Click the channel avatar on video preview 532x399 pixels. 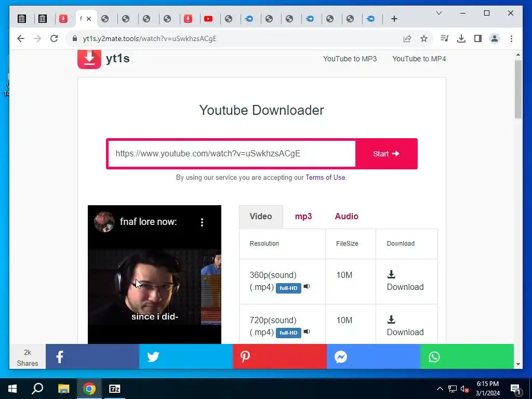coord(104,222)
